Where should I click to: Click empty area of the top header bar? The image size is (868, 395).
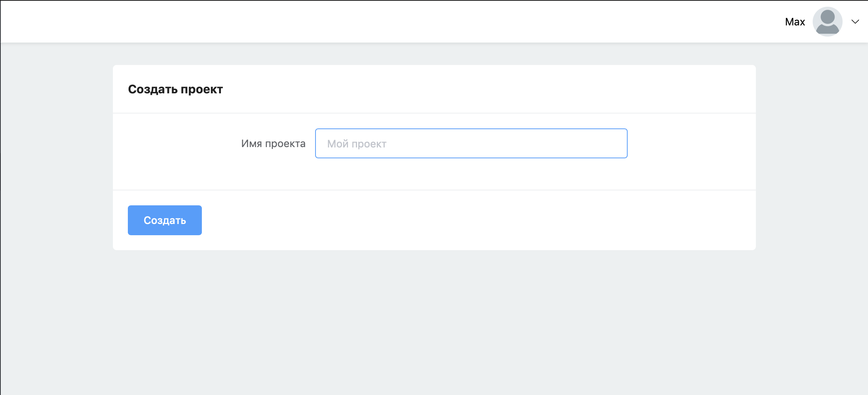(x=374, y=22)
